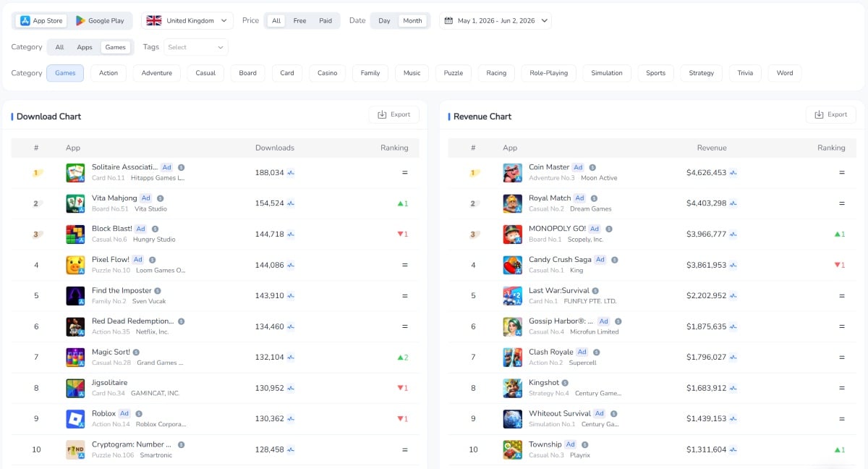The height and width of the screenshot is (469, 868).
Task: Open the United Kingdom country dropdown
Action: (x=187, y=21)
